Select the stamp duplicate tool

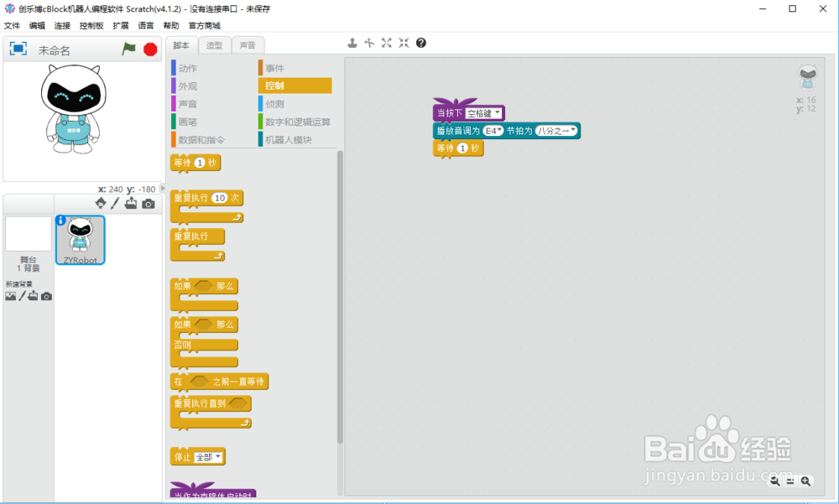[x=352, y=43]
